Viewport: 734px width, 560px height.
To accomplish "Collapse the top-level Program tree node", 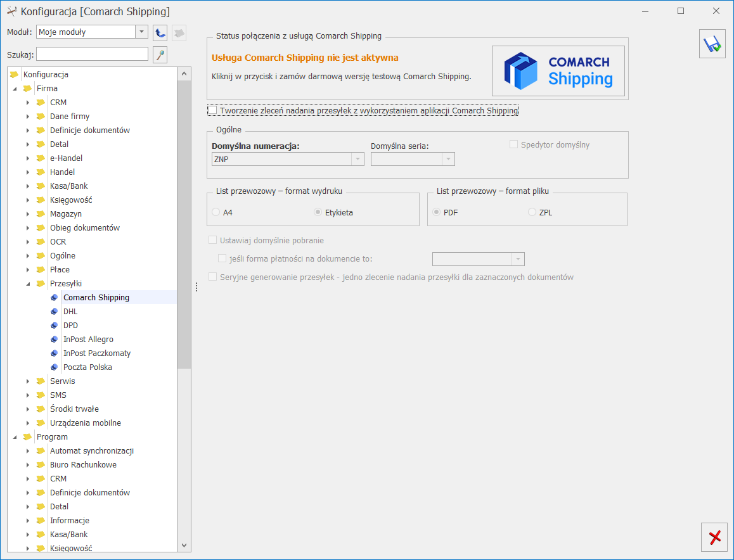I will click(x=15, y=438).
